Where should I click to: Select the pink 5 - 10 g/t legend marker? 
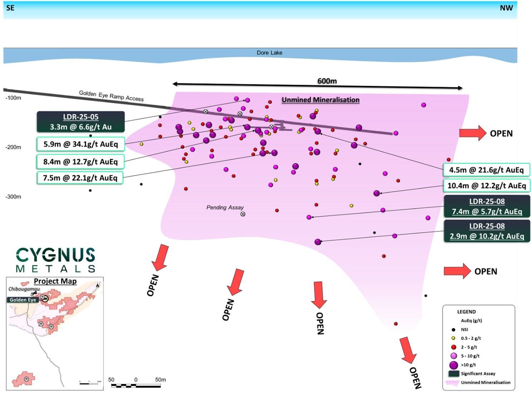click(x=453, y=356)
